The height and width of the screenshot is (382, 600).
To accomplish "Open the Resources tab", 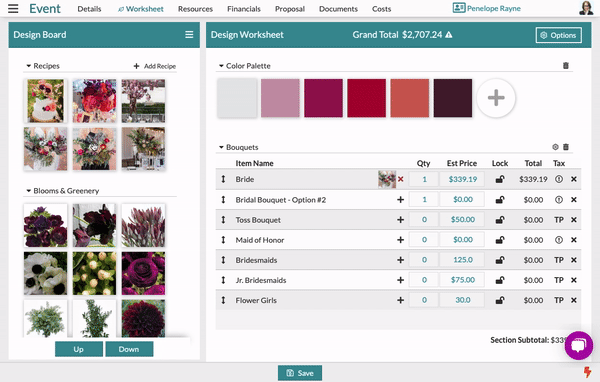I will pyautogui.click(x=195, y=9).
